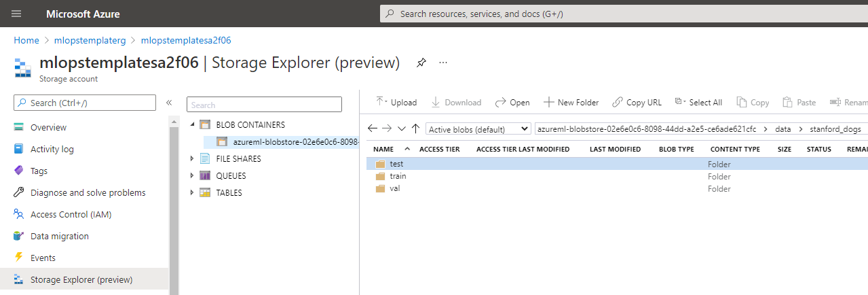Click the Download toolbar button
Viewport: 868px width, 295px height.
click(456, 102)
